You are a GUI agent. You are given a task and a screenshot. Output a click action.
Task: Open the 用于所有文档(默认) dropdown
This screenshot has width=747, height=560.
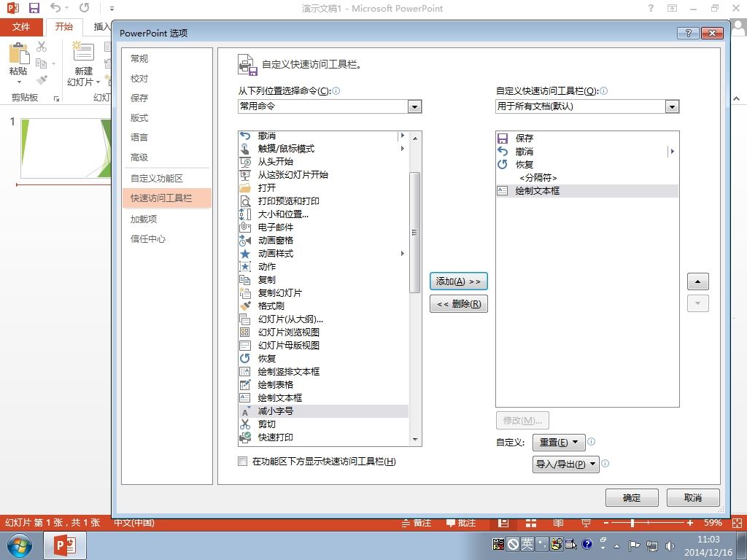(672, 106)
